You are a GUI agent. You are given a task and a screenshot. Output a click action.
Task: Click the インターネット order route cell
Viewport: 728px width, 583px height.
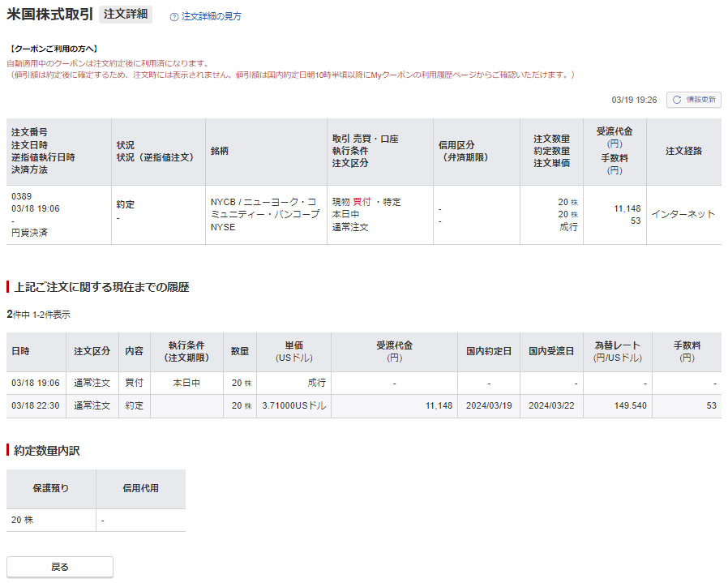point(683,214)
